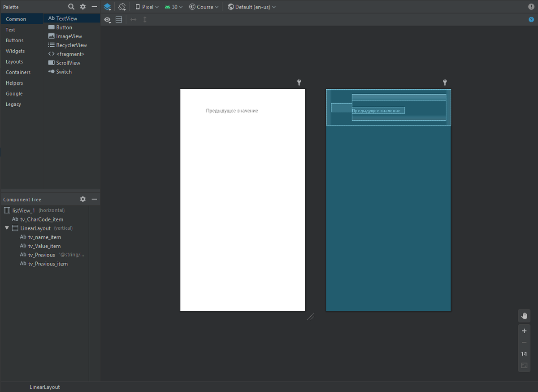
Task: Collapse the LinearLayout tree node
Action: 7,228
